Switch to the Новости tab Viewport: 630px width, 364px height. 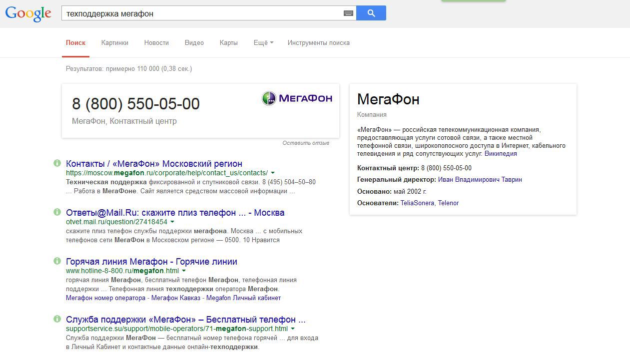point(156,43)
